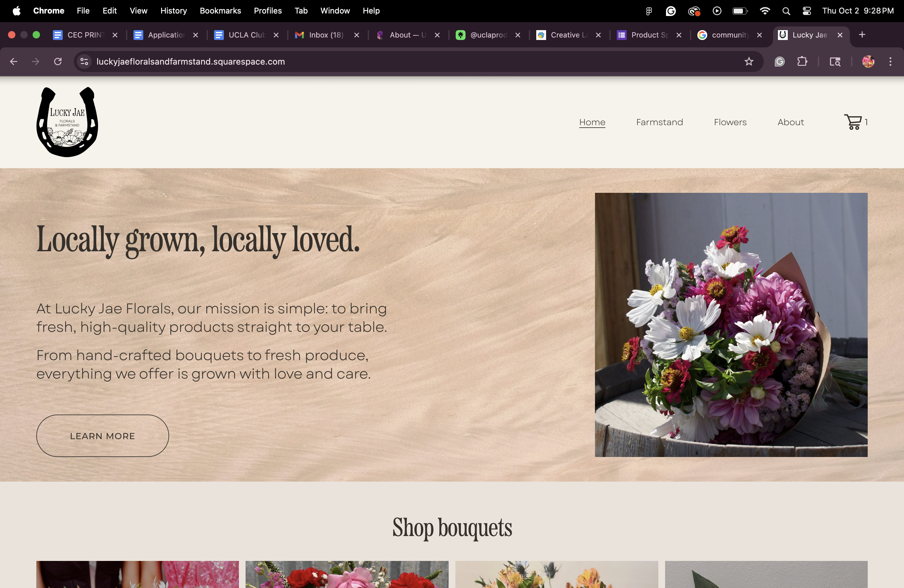This screenshot has height=588, width=904.
Task: Bookmark page with star icon
Action: 749,62
